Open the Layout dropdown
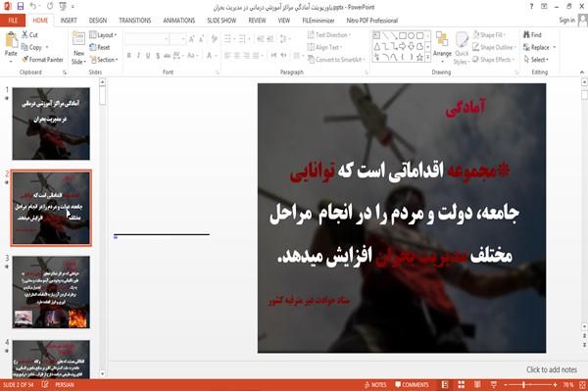 [104, 35]
